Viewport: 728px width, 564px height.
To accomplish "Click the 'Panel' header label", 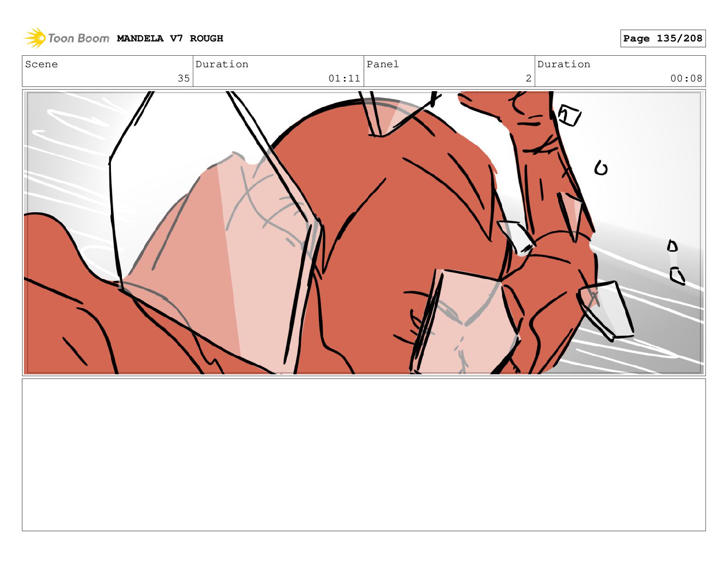I will [x=382, y=64].
